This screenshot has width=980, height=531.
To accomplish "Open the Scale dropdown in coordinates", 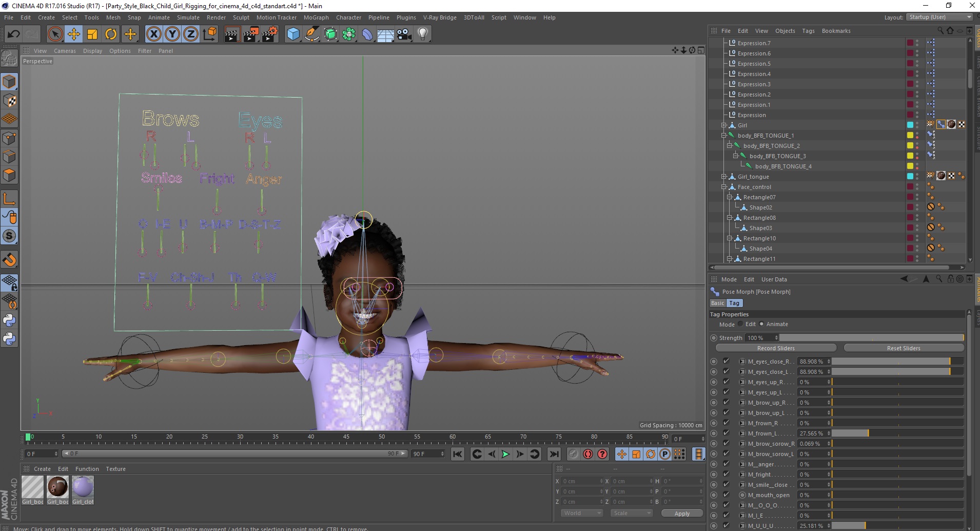I will pyautogui.click(x=631, y=513).
